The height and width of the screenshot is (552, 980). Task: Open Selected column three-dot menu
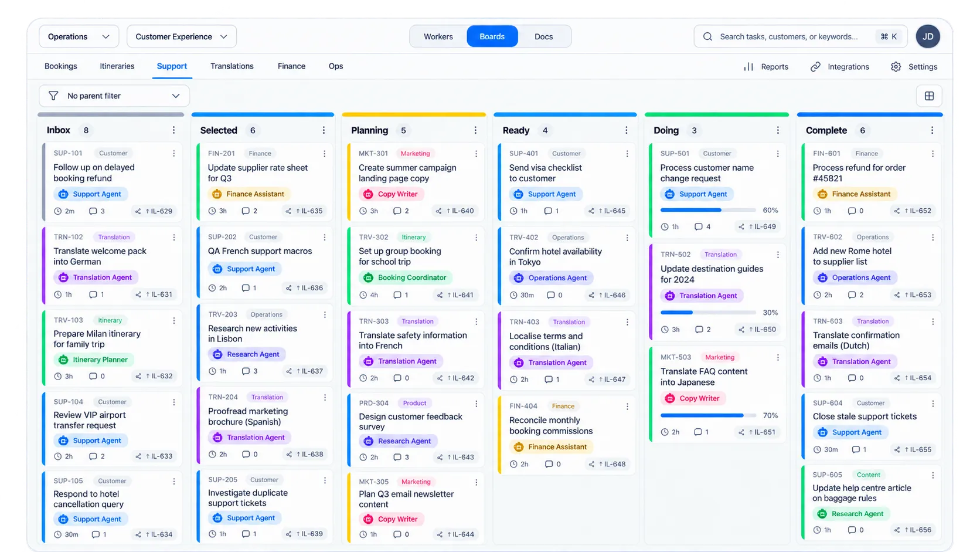(x=324, y=130)
